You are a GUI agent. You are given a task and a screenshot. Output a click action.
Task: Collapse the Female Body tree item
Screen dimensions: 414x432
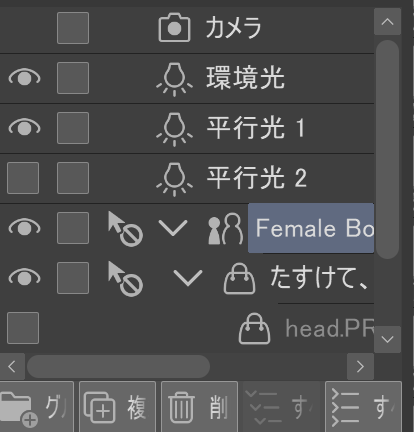[173, 228]
